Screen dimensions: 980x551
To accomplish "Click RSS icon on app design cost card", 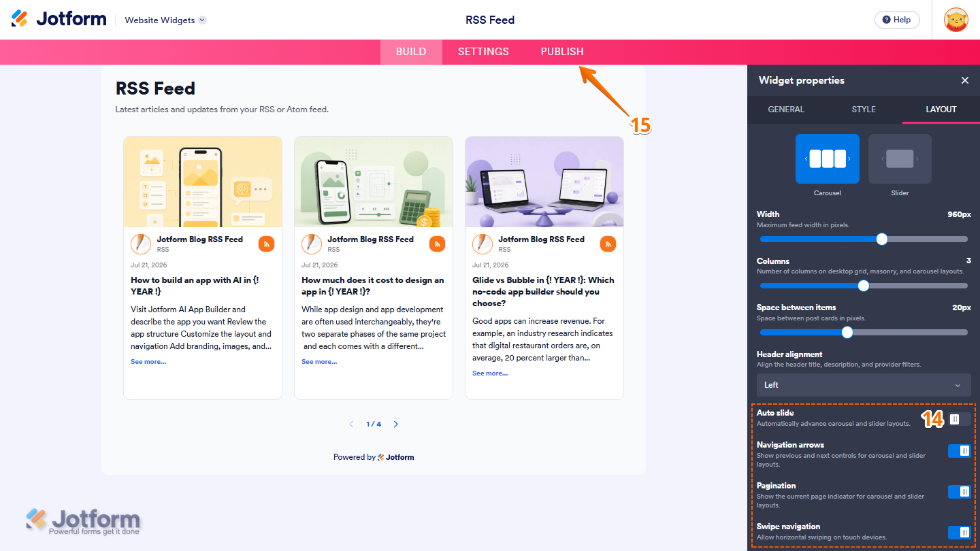I will [438, 244].
